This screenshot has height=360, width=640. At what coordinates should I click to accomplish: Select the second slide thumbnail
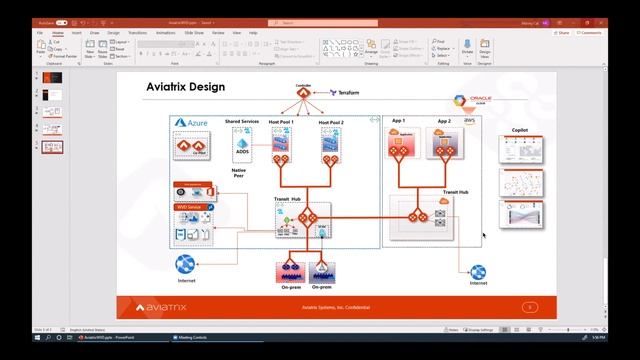[x=52, y=95]
